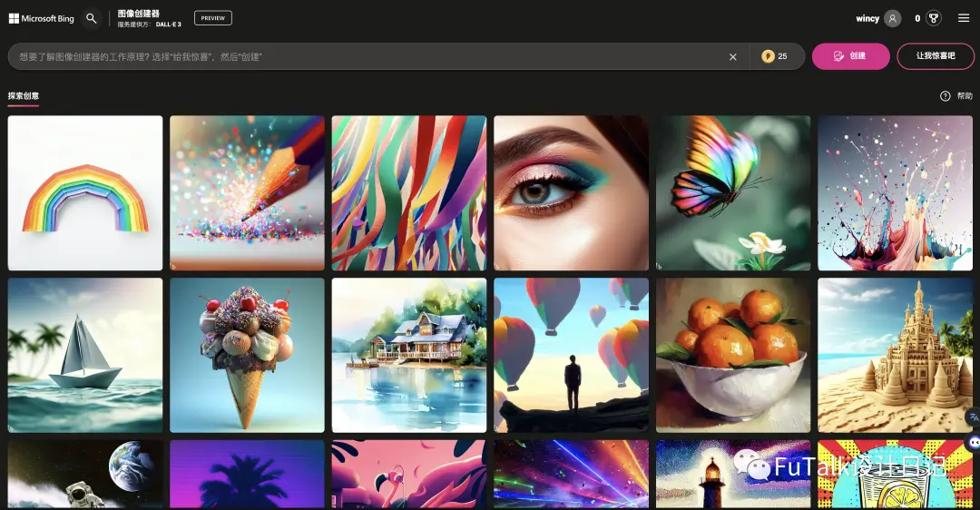
Task: Click the Microsoft Bing logo
Action: tap(41, 19)
